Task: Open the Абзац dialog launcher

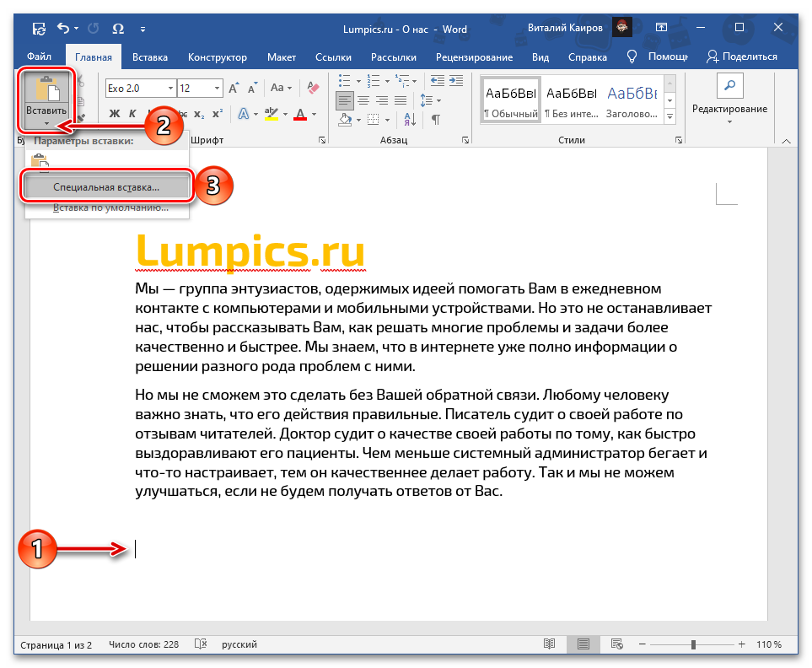Action: pyautogui.click(x=465, y=140)
